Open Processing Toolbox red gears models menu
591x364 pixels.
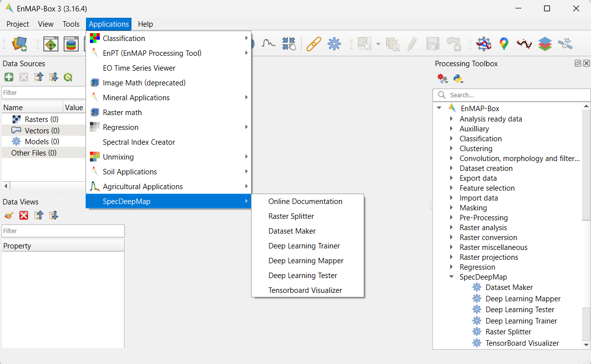coord(442,79)
